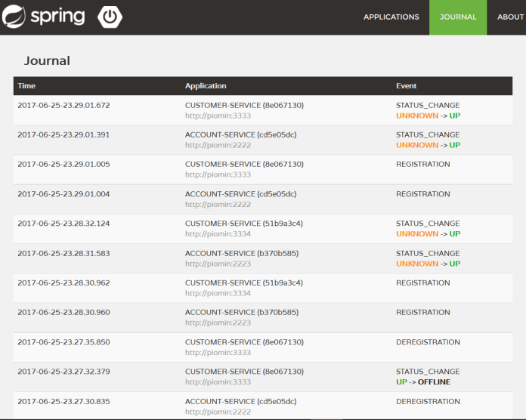The image size is (526, 420).
Task: Click the Event column header
Action: [406, 86]
